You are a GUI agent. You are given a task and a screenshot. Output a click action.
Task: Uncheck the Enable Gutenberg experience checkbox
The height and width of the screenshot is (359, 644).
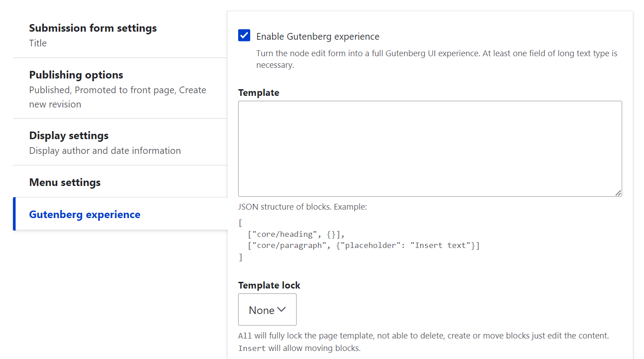244,35
